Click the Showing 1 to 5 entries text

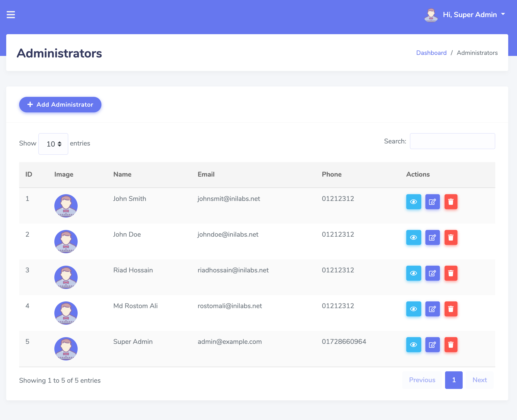[x=60, y=380]
